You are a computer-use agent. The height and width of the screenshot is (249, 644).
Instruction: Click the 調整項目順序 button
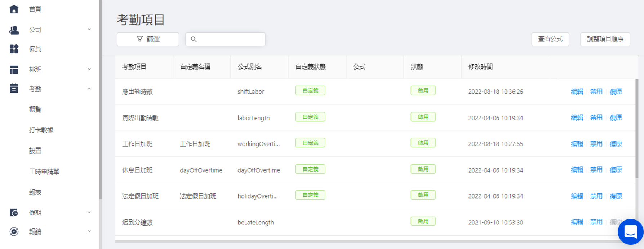[605, 39]
